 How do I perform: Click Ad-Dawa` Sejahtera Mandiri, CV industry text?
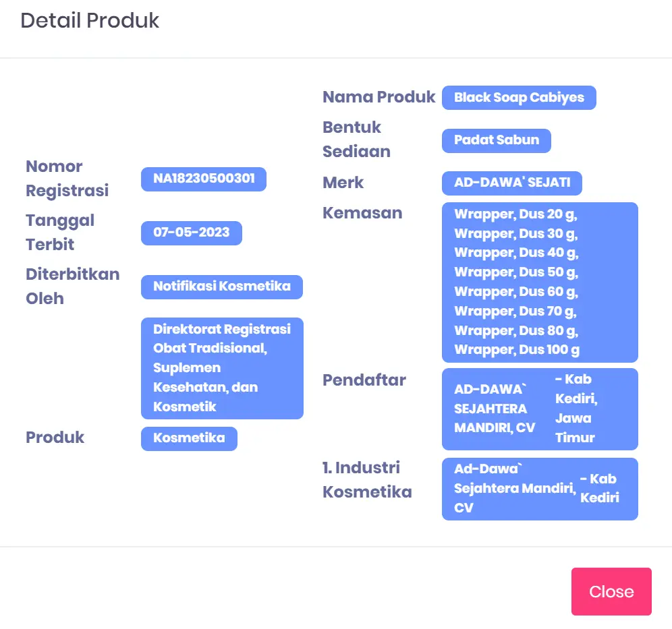[x=514, y=488]
